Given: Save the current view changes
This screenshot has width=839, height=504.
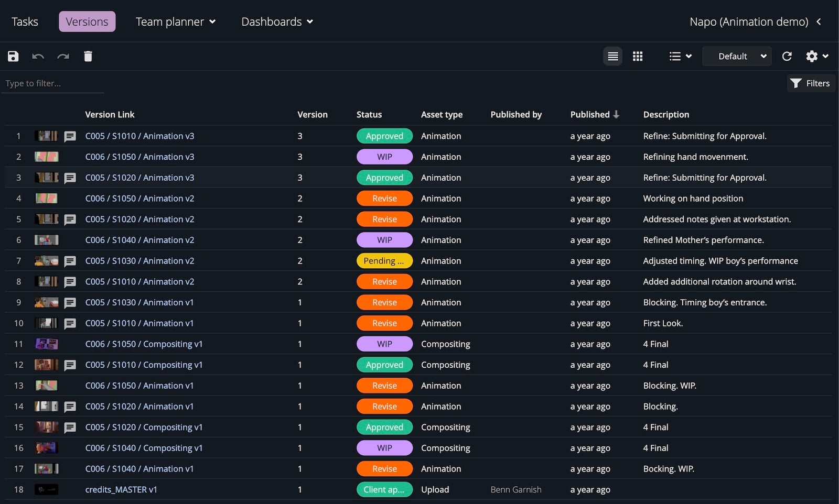Looking at the screenshot, I should 13,56.
